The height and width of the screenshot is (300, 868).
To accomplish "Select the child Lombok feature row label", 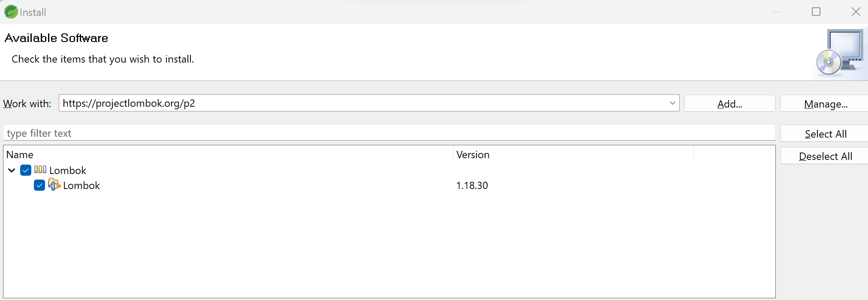I will click(x=81, y=186).
